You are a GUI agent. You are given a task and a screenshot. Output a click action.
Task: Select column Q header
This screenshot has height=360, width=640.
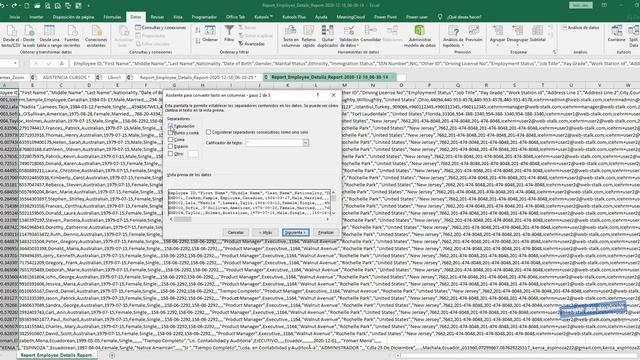coord(458,85)
